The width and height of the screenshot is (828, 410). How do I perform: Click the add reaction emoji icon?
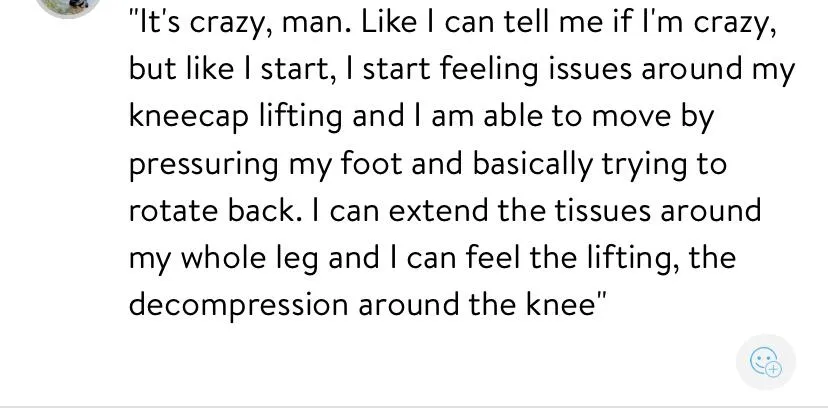pos(765,362)
